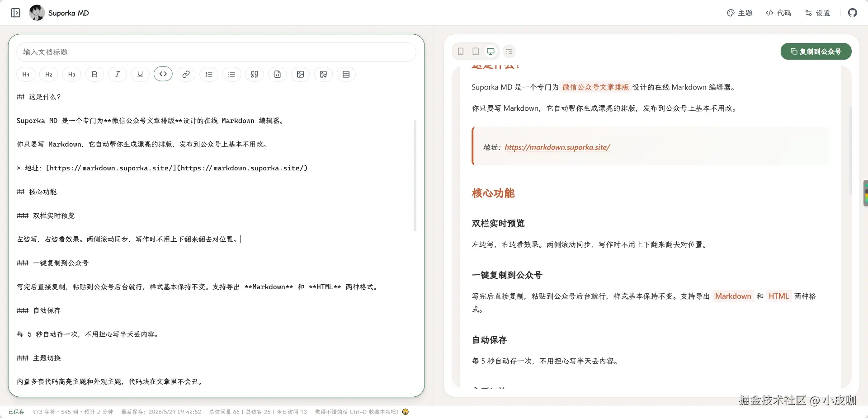The width and height of the screenshot is (868, 418).
Task: Insert a hyperlink
Action: [186, 74]
